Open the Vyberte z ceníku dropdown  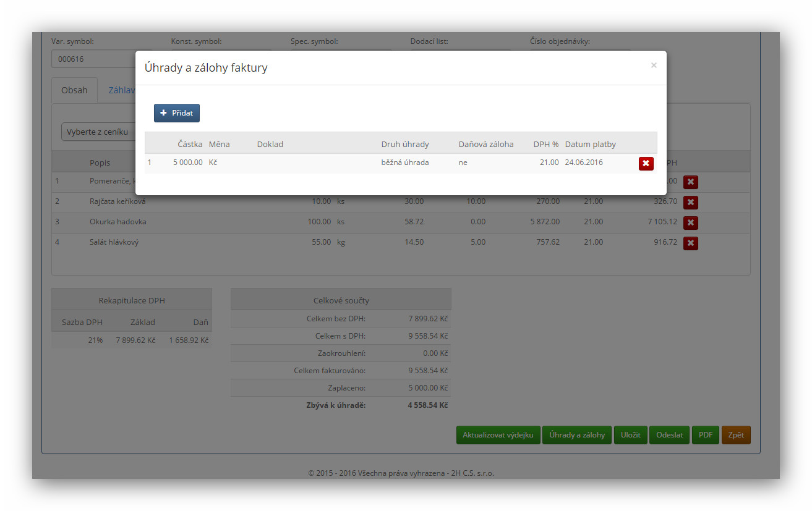tap(99, 132)
